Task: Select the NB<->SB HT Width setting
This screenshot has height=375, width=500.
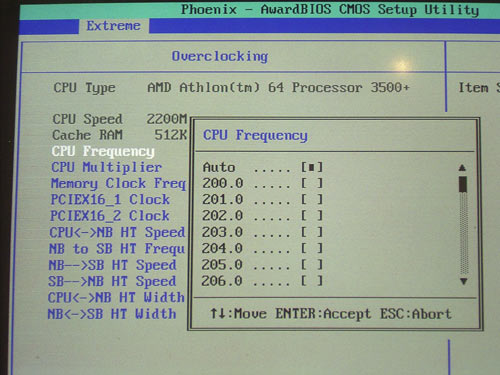Action: pos(112,314)
